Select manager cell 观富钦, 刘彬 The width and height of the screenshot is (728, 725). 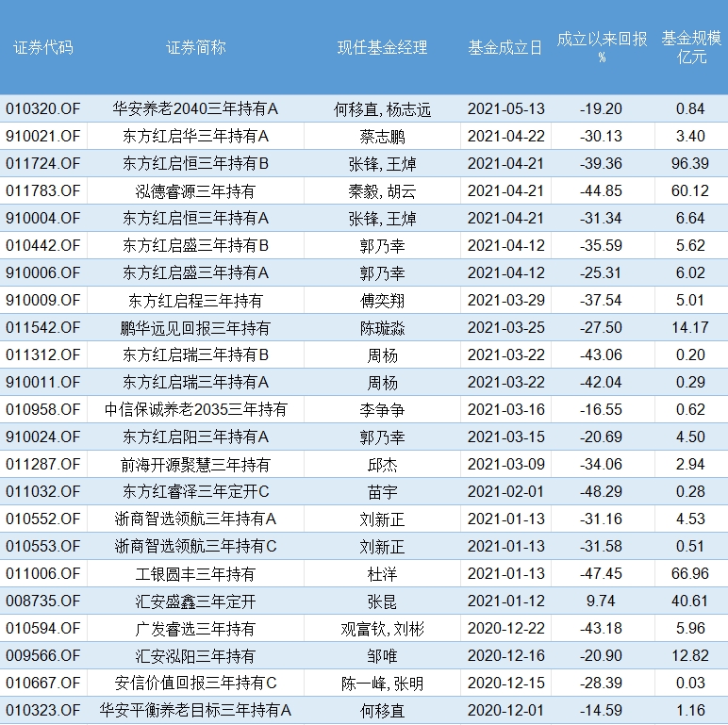coord(382,630)
